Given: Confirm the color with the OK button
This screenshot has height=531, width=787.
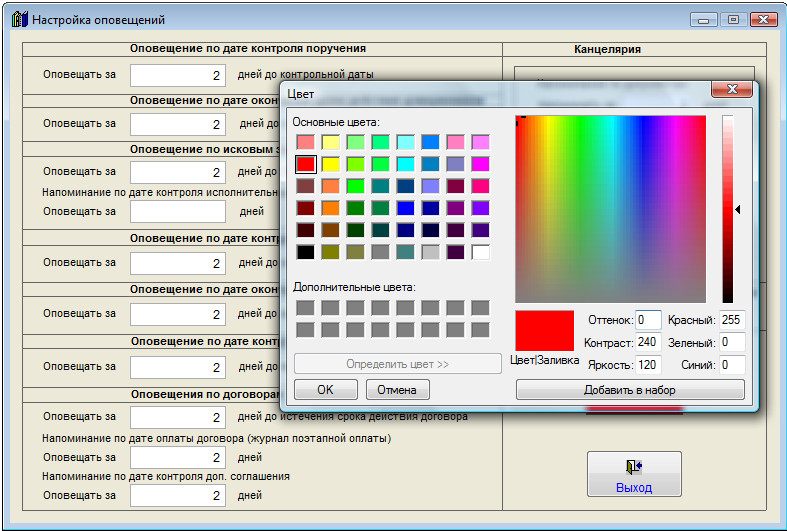Looking at the screenshot, I should click(325, 389).
